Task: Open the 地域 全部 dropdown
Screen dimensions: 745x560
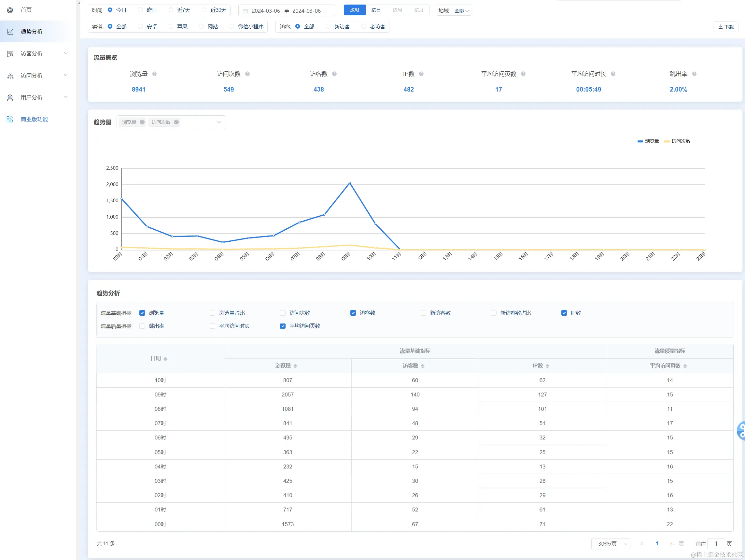Action: [x=461, y=11]
